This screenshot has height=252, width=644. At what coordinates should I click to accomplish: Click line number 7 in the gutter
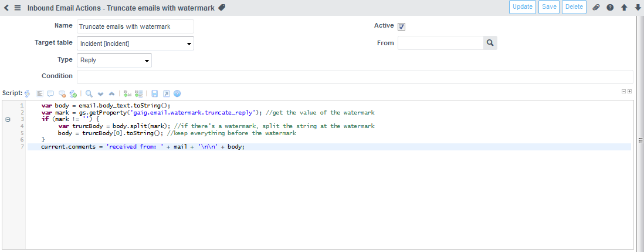coord(22,147)
